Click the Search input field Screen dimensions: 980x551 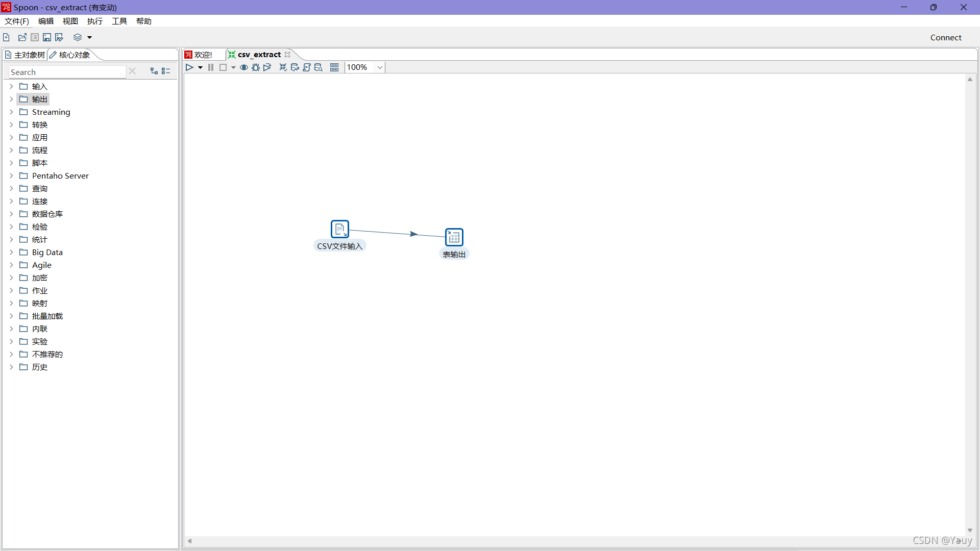tap(66, 72)
